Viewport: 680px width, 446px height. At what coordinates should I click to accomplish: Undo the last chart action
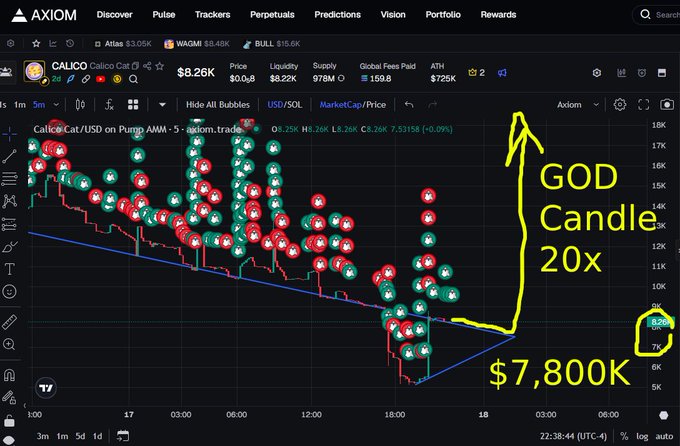pyautogui.click(x=409, y=105)
